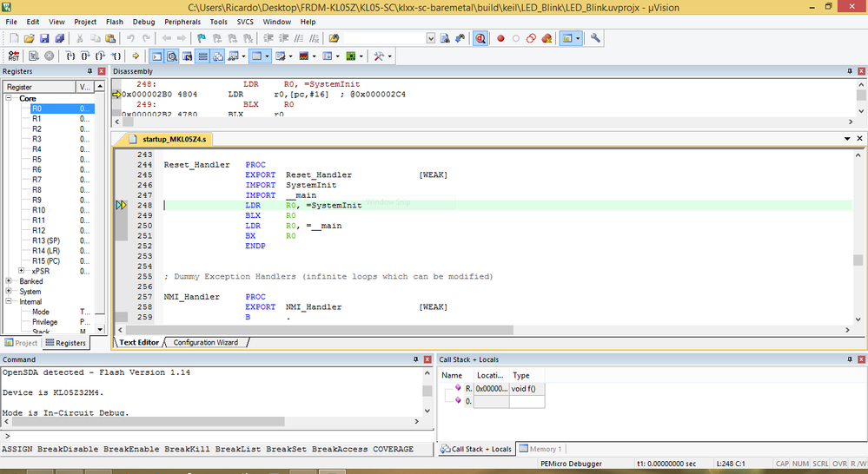Screen dimensions: 868x474
Task: Click the Save file icon
Action: point(44,39)
